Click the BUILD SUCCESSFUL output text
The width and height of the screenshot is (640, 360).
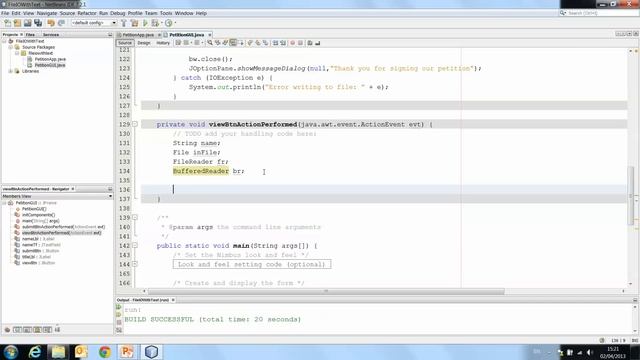213,319
